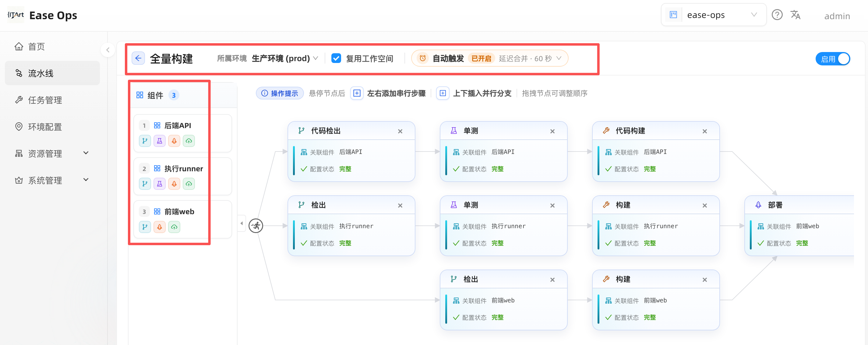Remove the 代码检出 node with its X
The height and width of the screenshot is (345, 868).
(x=400, y=131)
